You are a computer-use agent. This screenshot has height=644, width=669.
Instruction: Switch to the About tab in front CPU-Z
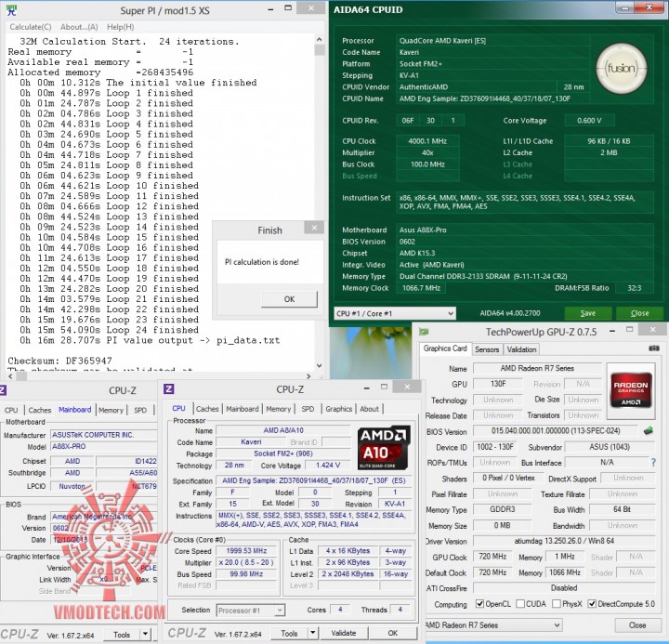(x=369, y=409)
